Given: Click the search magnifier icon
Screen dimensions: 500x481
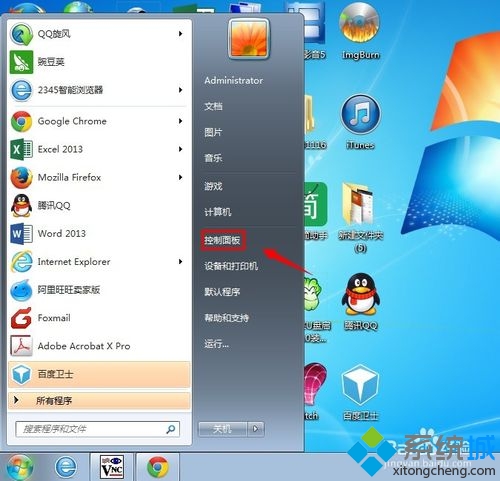Looking at the screenshot, I should (171, 429).
